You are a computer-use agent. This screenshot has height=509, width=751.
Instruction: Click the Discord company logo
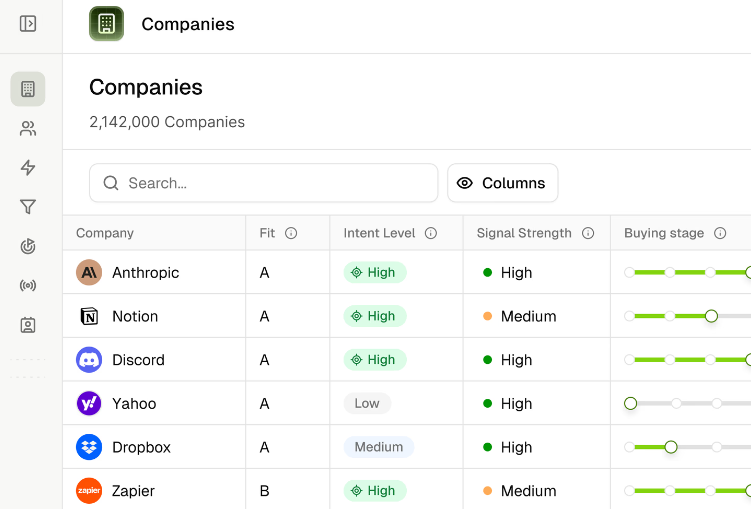pyautogui.click(x=89, y=360)
